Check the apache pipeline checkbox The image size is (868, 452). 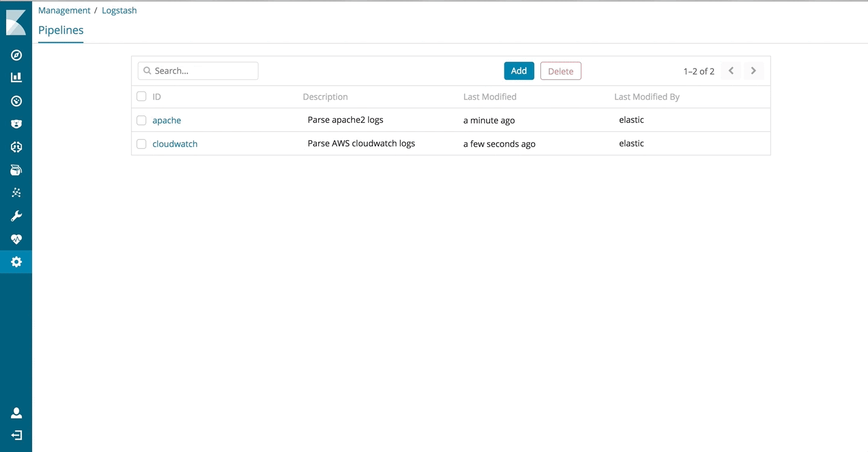141,120
